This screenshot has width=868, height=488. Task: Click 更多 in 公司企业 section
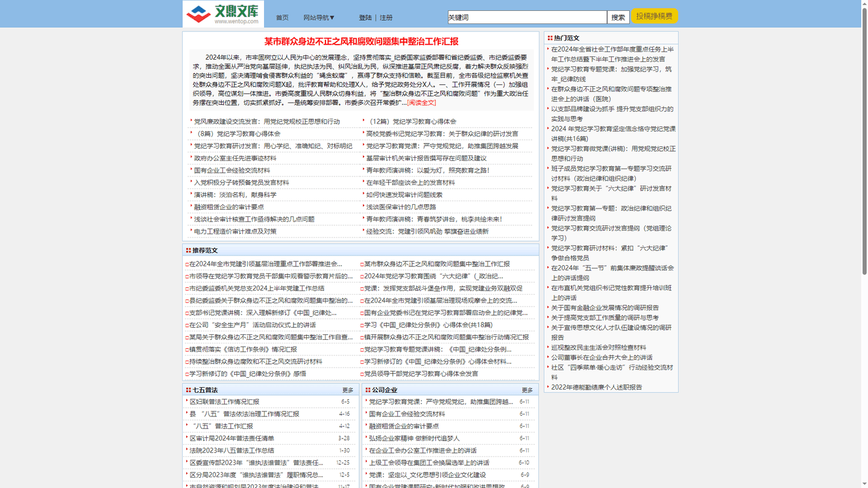(x=527, y=390)
